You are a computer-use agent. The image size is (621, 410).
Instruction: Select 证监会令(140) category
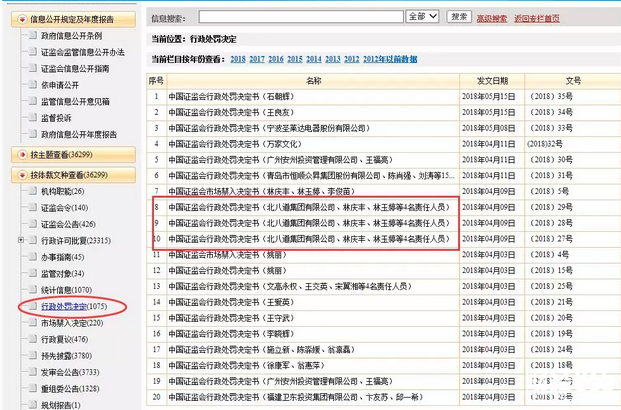[65, 208]
